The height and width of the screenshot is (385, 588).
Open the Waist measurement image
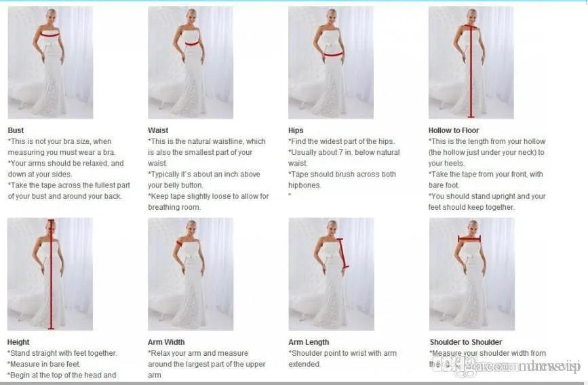191,62
